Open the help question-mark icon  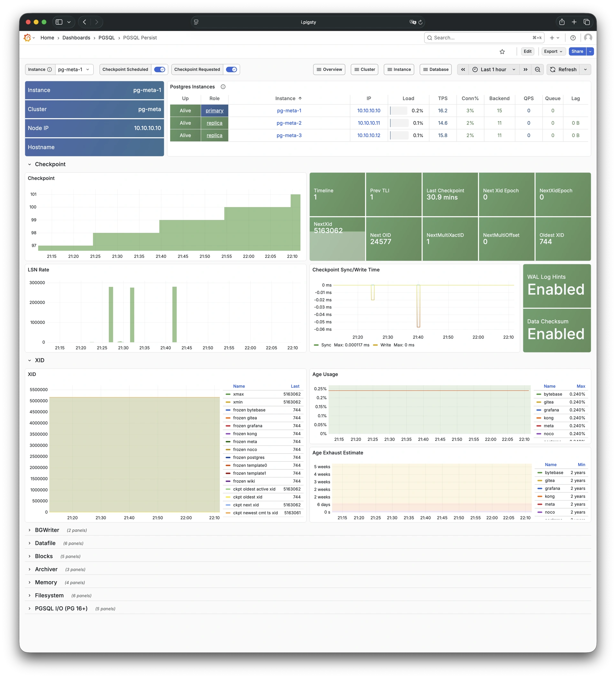[573, 38]
